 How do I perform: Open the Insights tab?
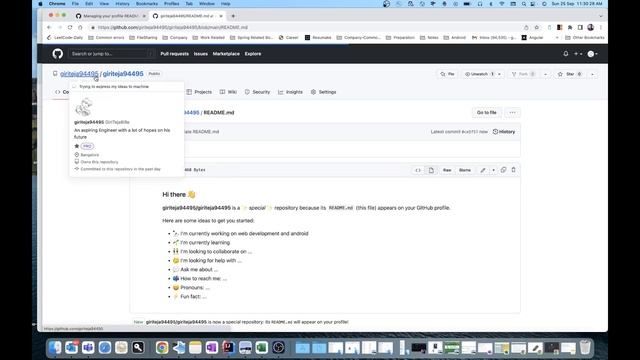coord(290,92)
